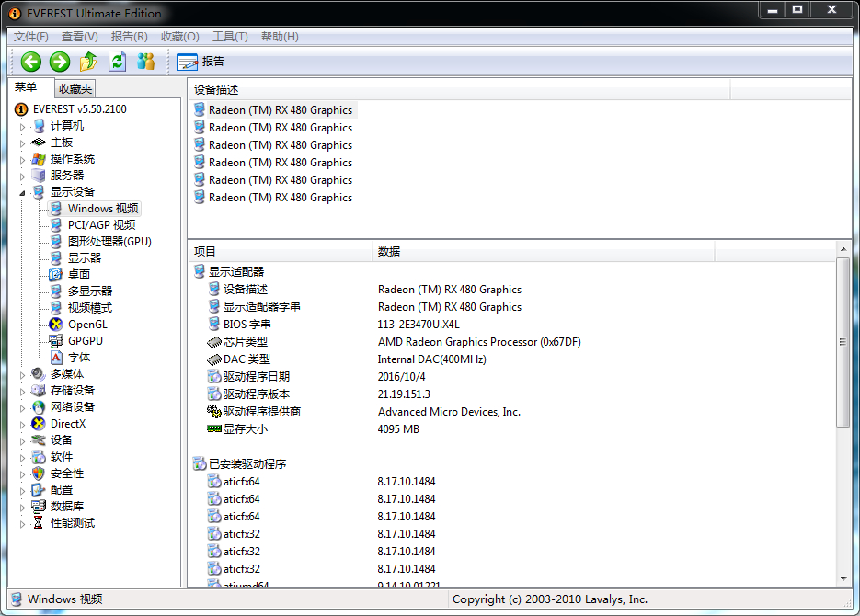The width and height of the screenshot is (860, 616).
Task: Expand the 计算机 tree node
Action: (22, 127)
